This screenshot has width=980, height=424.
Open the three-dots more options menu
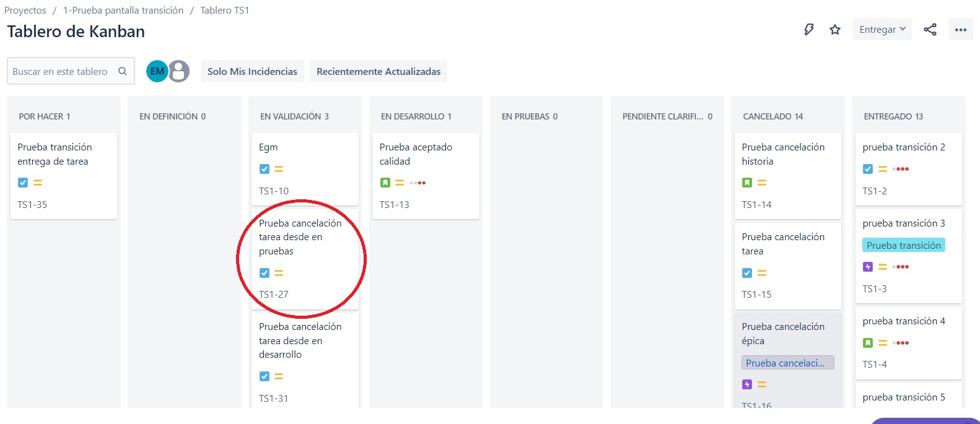[x=961, y=30]
